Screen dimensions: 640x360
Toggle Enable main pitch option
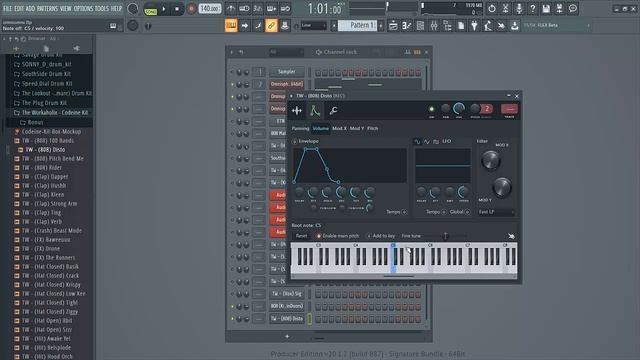tap(319, 236)
